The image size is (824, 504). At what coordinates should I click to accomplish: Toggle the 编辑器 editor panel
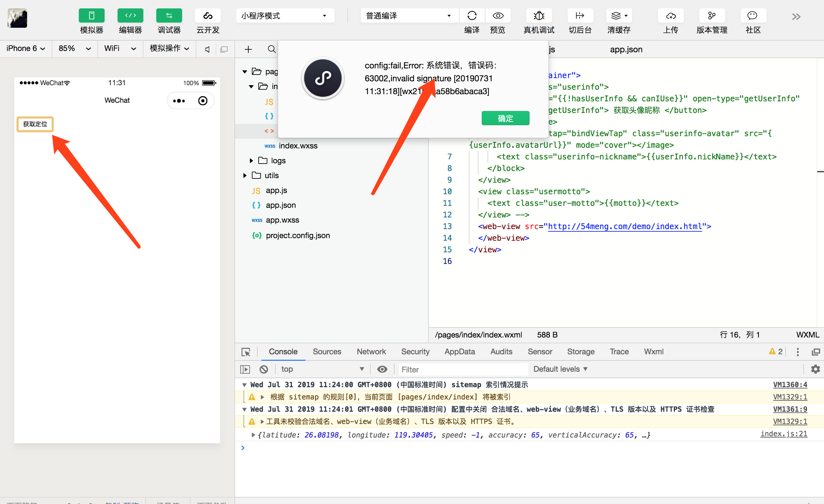pos(130,16)
